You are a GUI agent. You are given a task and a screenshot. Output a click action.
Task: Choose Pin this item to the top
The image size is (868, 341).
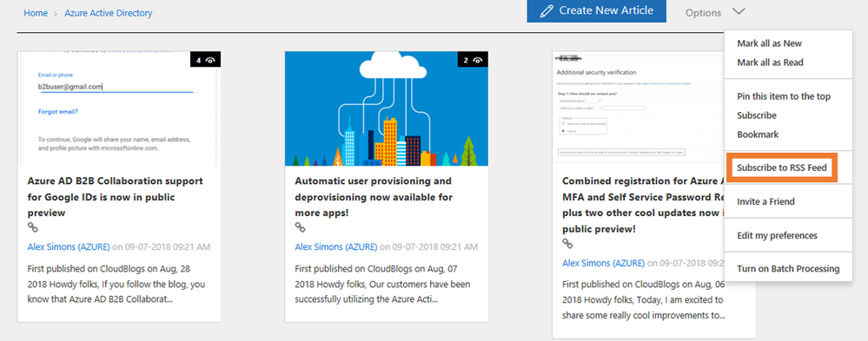coord(784,96)
